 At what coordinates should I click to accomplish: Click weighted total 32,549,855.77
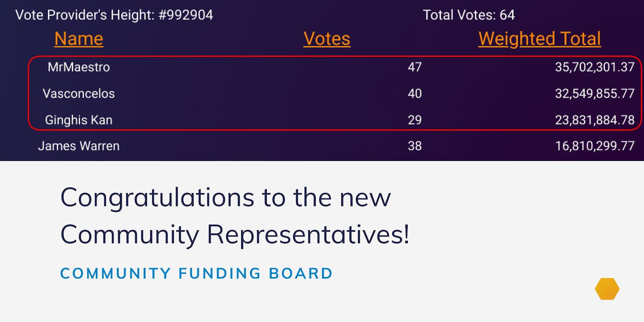[594, 94]
